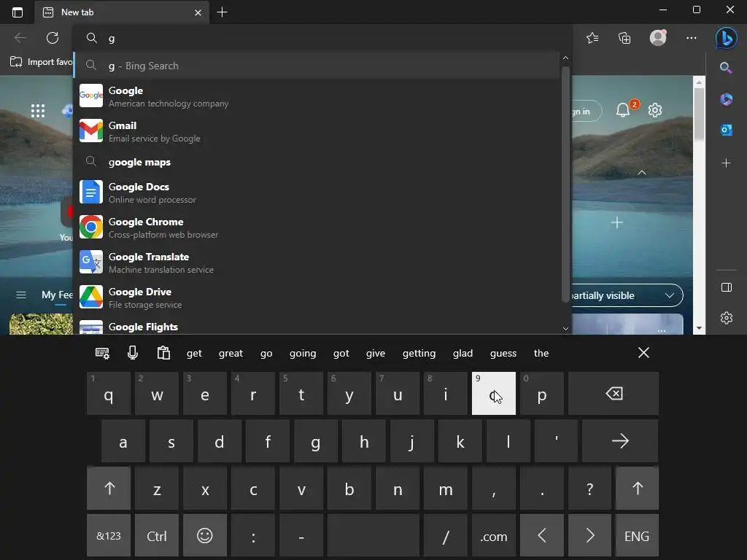Tap the emoji smiley key
This screenshot has width=747, height=560.
205,536
